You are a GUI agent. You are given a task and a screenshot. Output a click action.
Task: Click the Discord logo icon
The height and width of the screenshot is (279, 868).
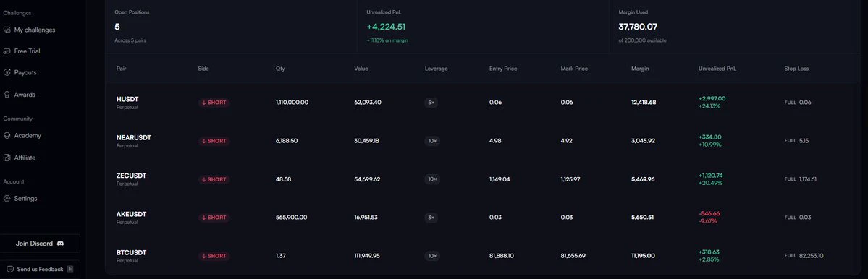pos(60,243)
